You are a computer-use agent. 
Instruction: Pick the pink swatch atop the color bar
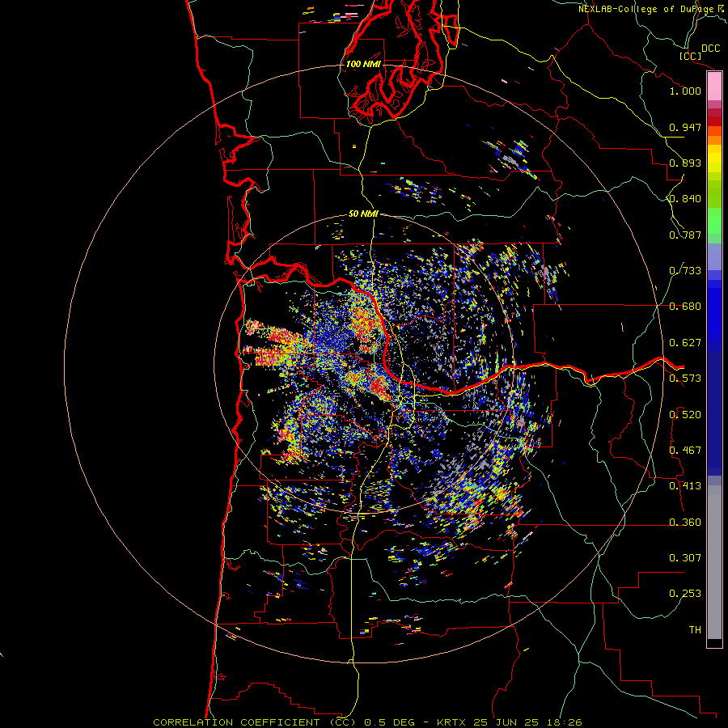(714, 87)
